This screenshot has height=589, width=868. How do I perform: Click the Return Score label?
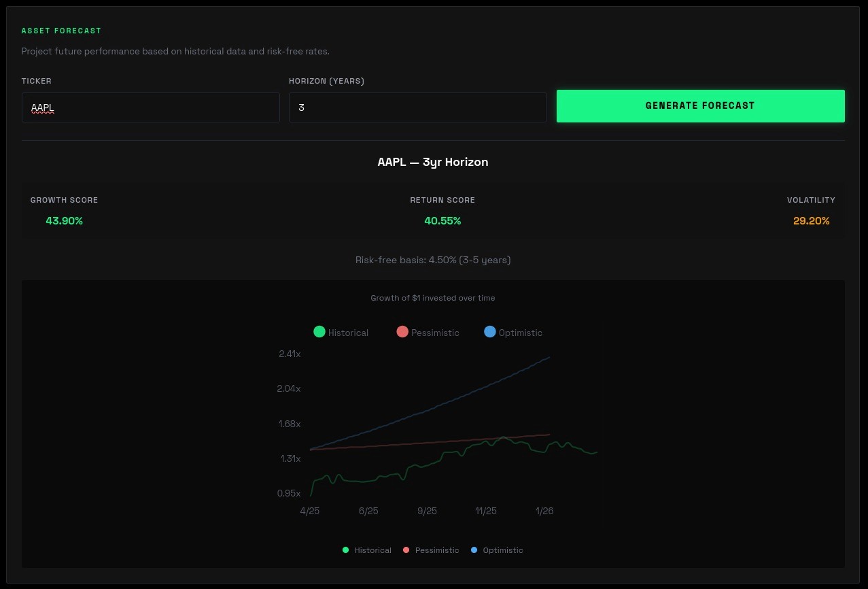coord(442,200)
